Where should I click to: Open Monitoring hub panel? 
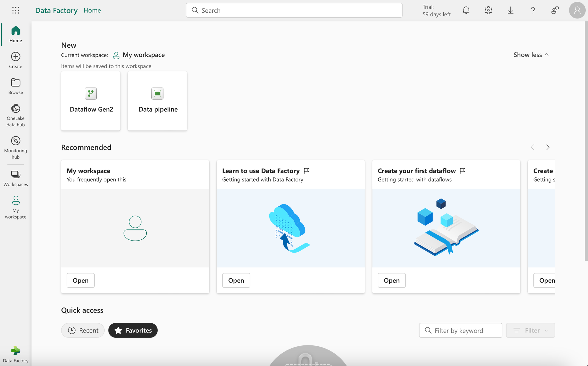tap(15, 147)
